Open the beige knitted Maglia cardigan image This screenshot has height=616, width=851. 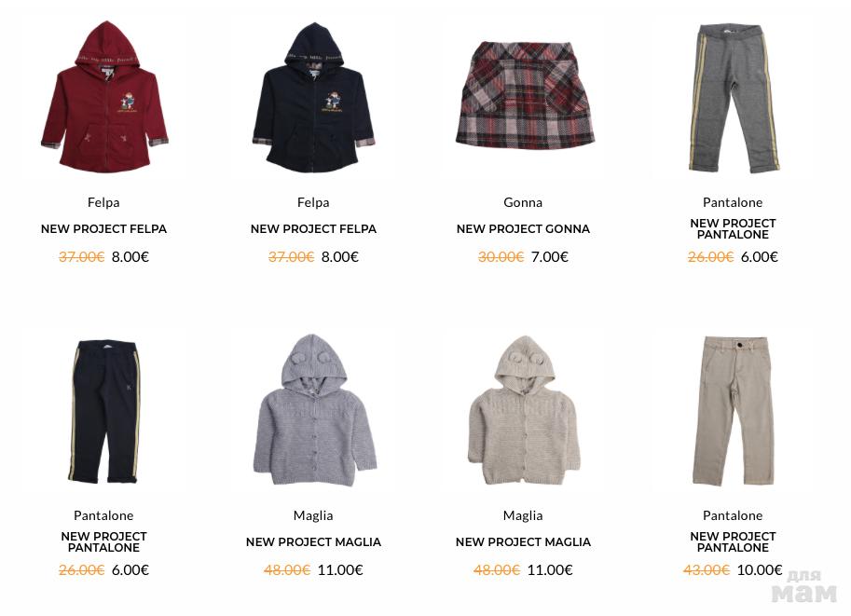(x=524, y=410)
